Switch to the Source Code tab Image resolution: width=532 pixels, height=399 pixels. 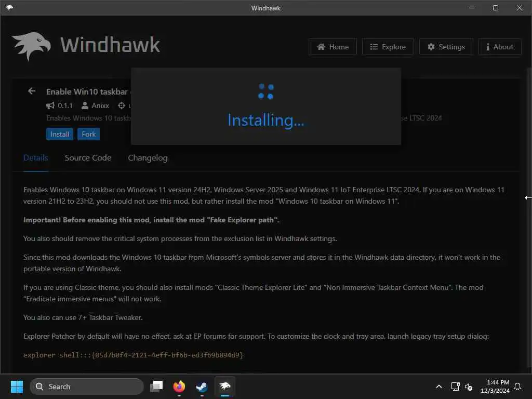pyautogui.click(x=88, y=158)
